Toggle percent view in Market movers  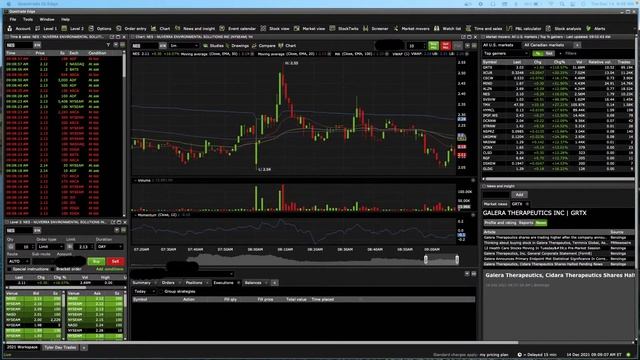[538, 53]
